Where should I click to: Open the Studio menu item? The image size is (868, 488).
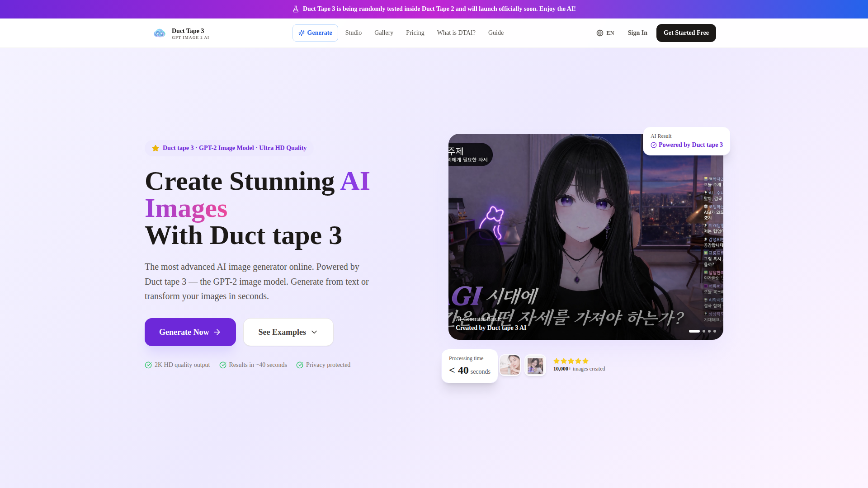point(354,33)
